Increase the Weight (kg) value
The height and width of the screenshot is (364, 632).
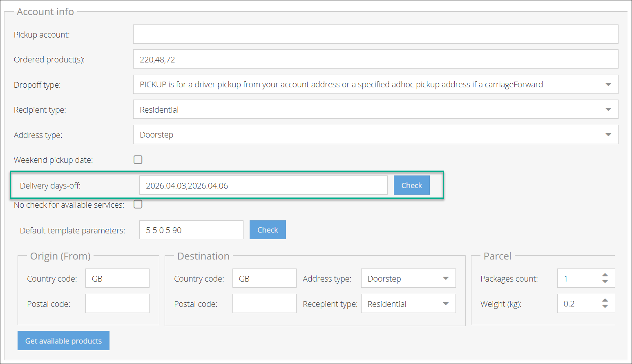tap(605, 300)
